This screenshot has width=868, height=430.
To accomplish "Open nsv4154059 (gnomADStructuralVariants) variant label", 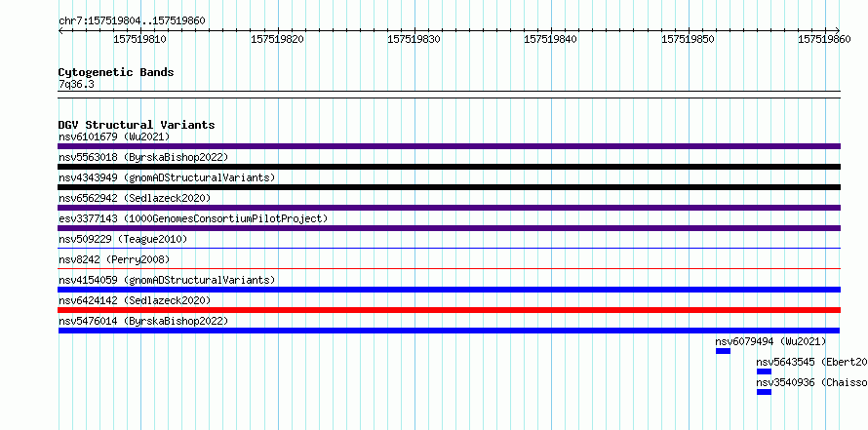I will 167,280.
